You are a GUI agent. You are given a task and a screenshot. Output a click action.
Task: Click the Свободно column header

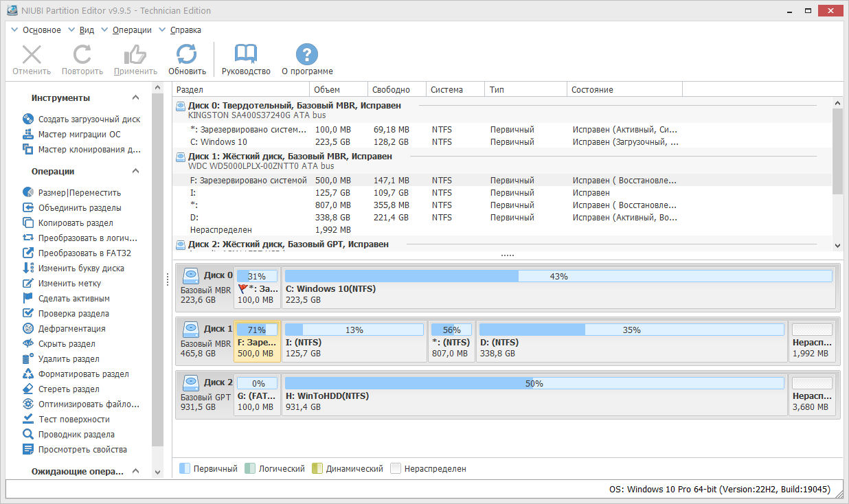tap(391, 90)
